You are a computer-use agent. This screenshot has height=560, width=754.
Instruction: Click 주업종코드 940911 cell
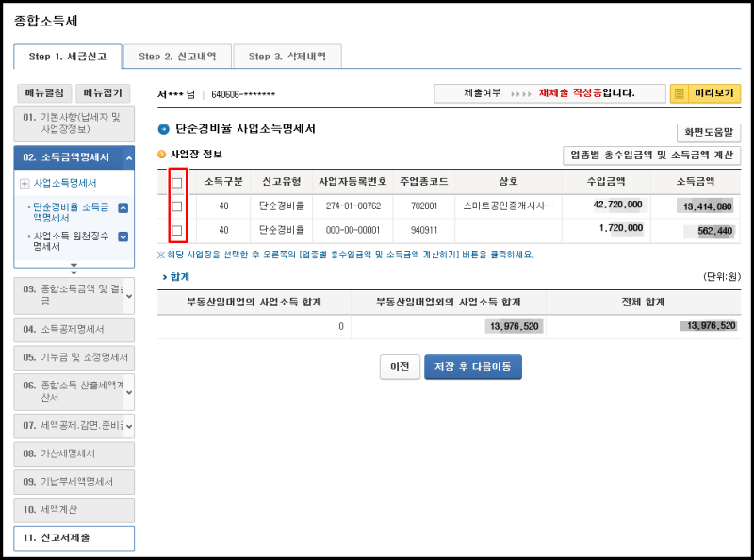(x=424, y=230)
